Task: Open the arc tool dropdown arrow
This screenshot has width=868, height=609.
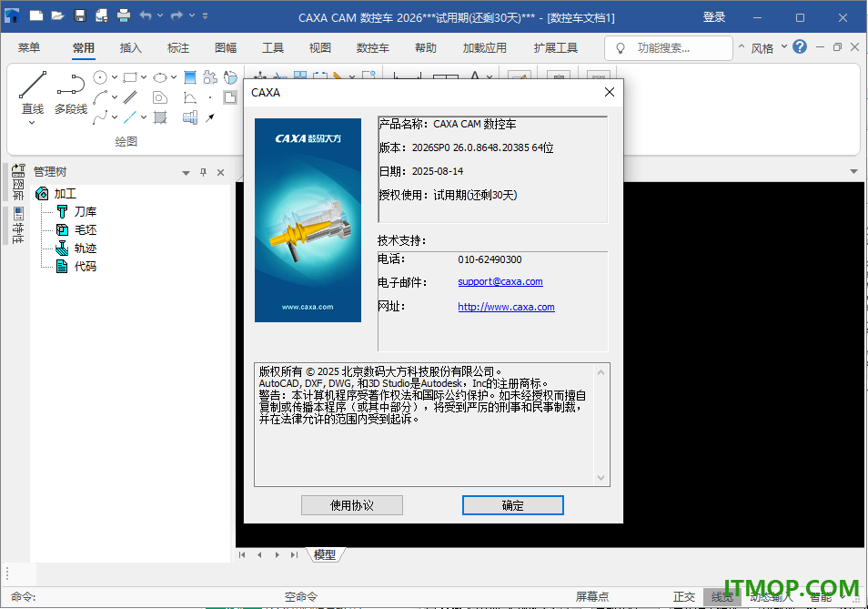Action: coord(115,97)
